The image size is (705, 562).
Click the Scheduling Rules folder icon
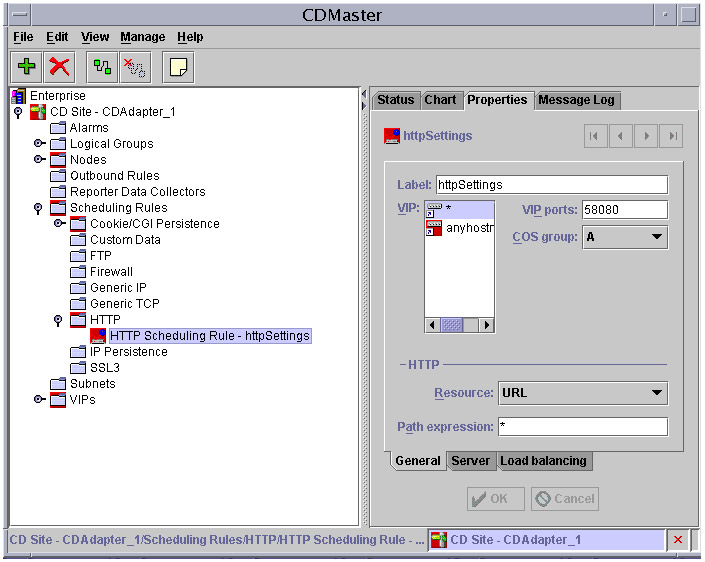(58, 208)
